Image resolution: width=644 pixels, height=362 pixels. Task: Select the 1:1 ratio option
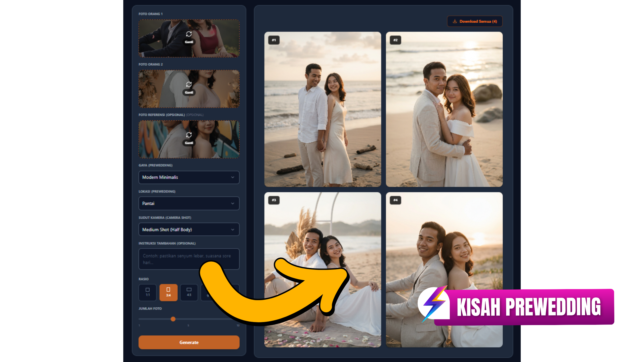(148, 292)
